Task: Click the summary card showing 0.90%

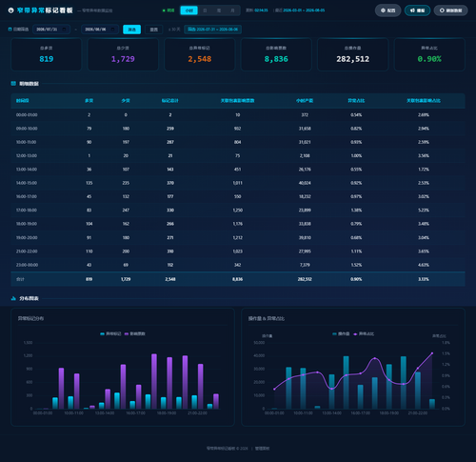Action: point(429,54)
